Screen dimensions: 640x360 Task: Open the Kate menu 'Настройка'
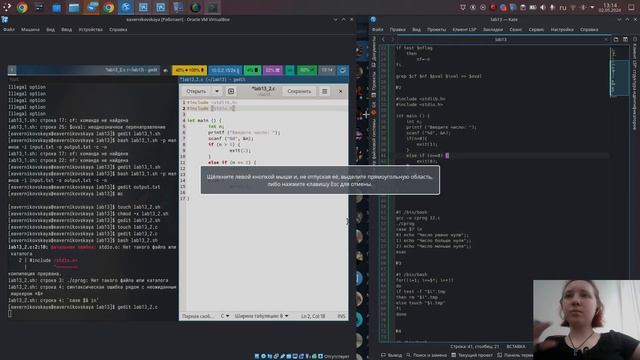562,29
